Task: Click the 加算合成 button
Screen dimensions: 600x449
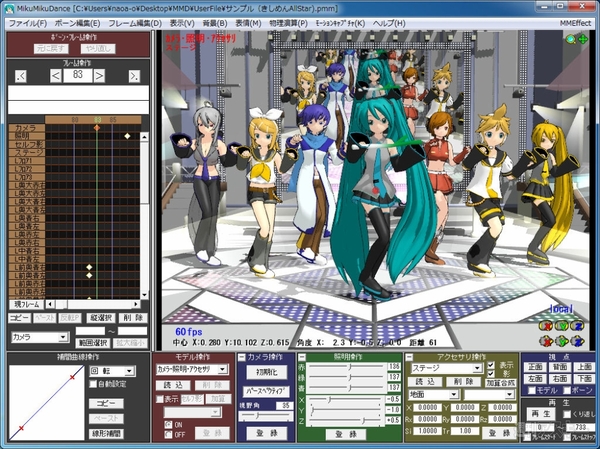Action: coord(501,383)
